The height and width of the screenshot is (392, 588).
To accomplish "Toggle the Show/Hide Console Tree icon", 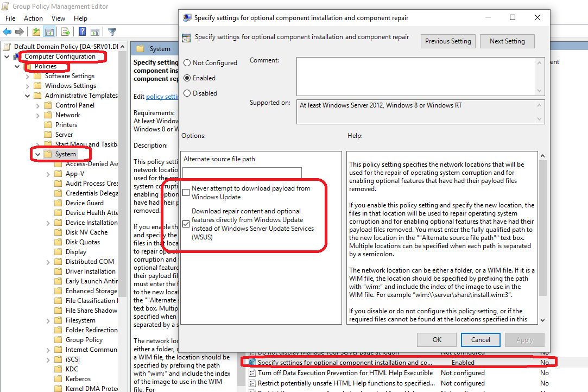I will coord(49,32).
